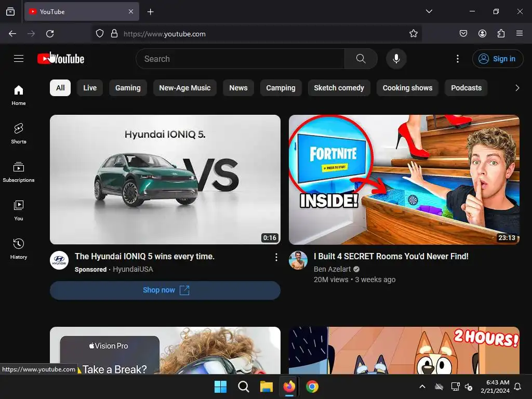Image resolution: width=532 pixels, height=399 pixels.
Task: Go to Home in sidebar
Action: point(19,96)
